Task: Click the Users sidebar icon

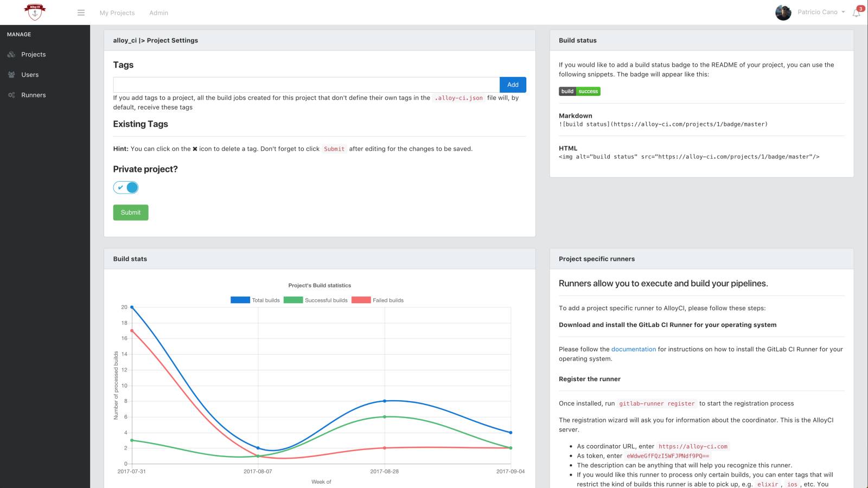Action: [x=11, y=75]
